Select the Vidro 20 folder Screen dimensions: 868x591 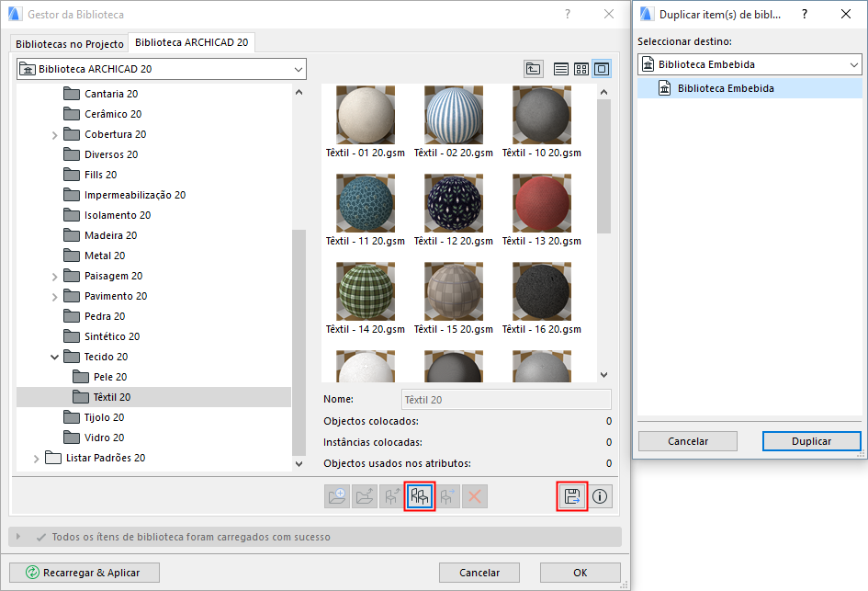coord(104,438)
